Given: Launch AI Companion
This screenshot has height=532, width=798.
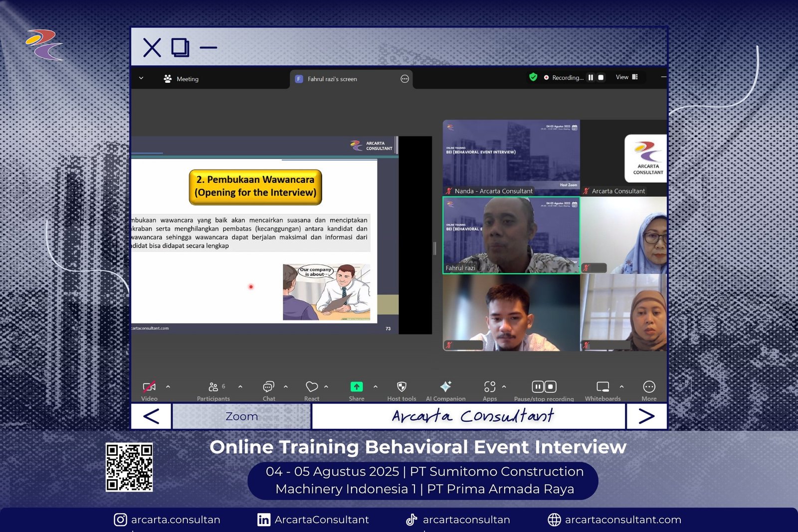Looking at the screenshot, I should (445, 387).
